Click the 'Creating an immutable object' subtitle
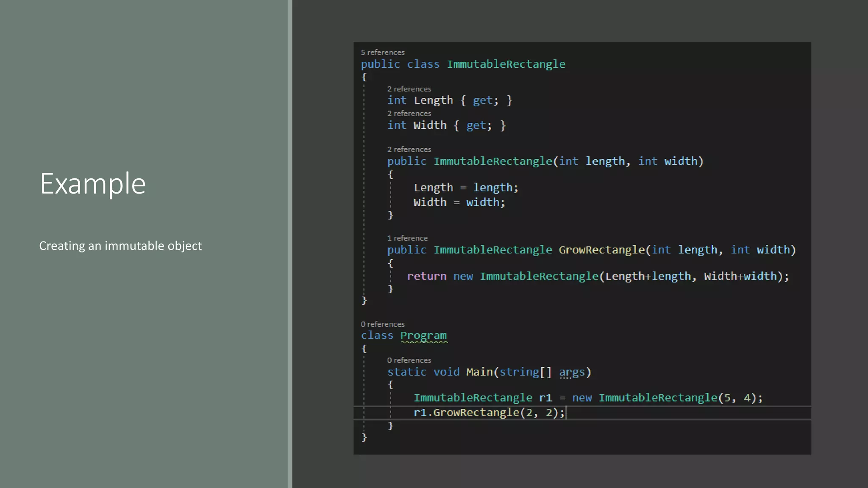 [x=120, y=246]
